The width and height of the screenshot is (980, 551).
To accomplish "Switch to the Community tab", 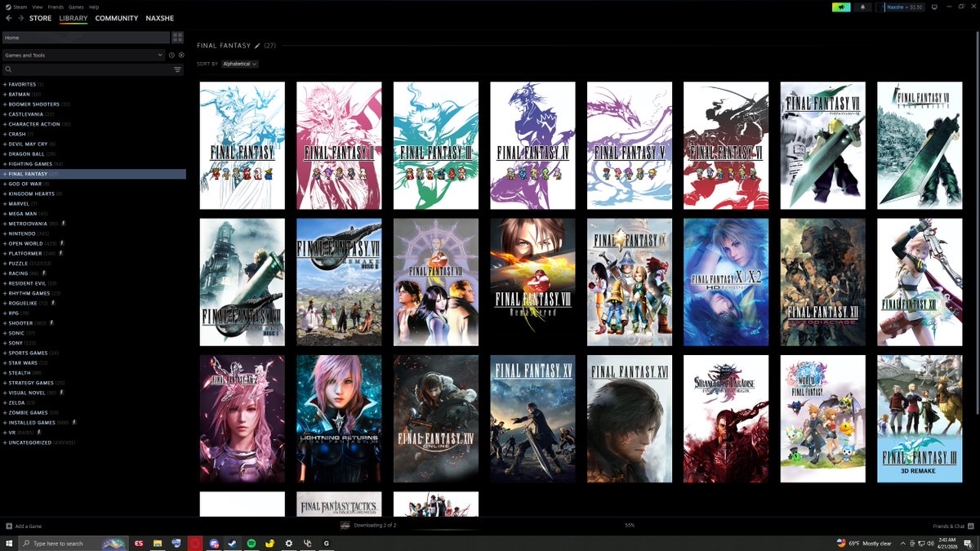I will (x=117, y=18).
